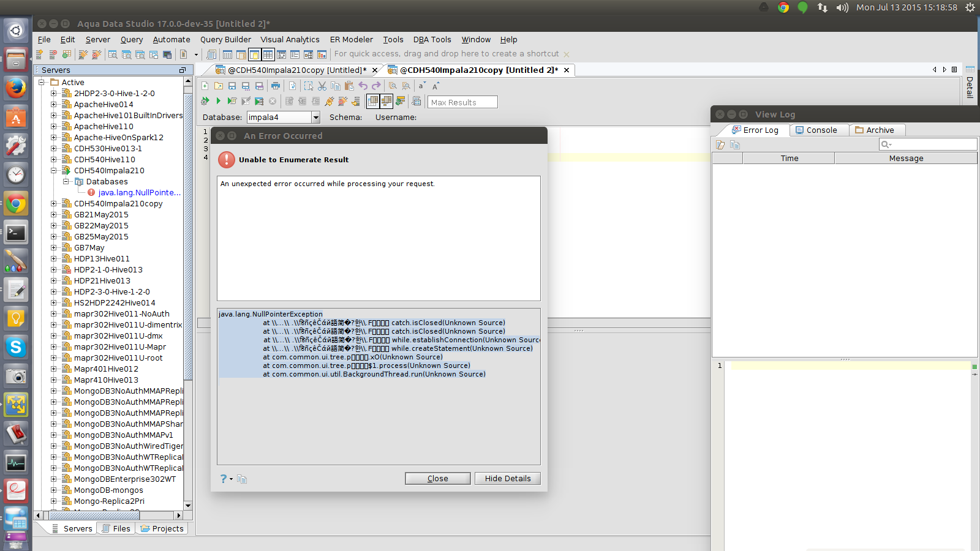The width and height of the screenshot is (980, 551).
Task: Collapse the CDH540Impala210 server node
Action: 54,170
